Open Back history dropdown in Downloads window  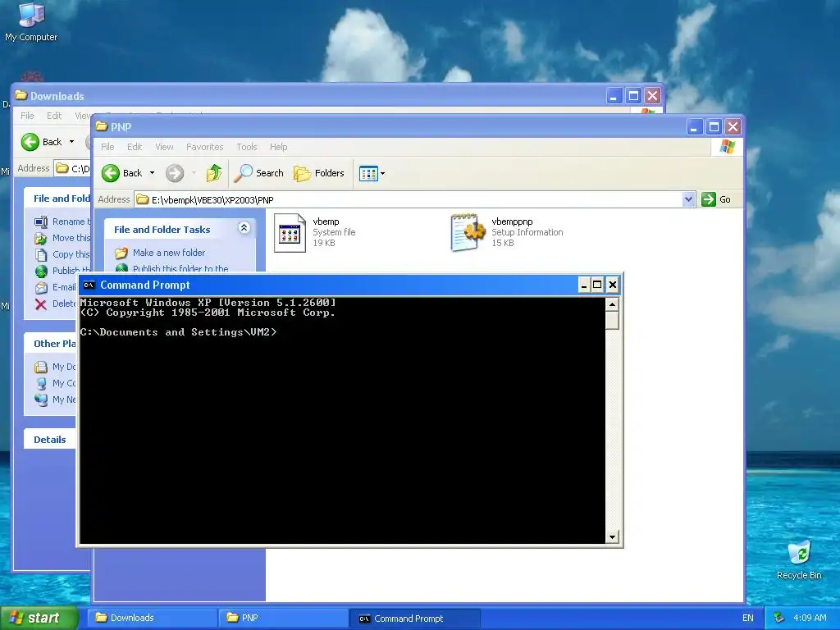tap(72, 142)
